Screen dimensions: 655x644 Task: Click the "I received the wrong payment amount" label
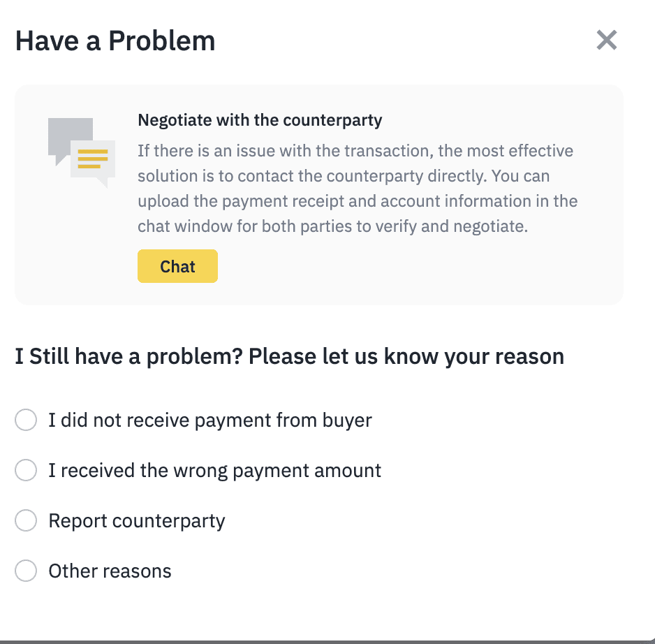[214, 471]
